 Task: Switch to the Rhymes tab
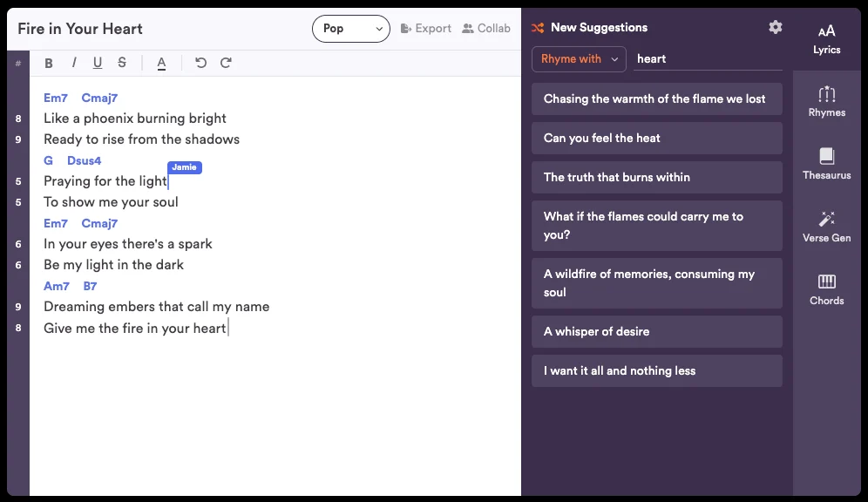(826, 102)
